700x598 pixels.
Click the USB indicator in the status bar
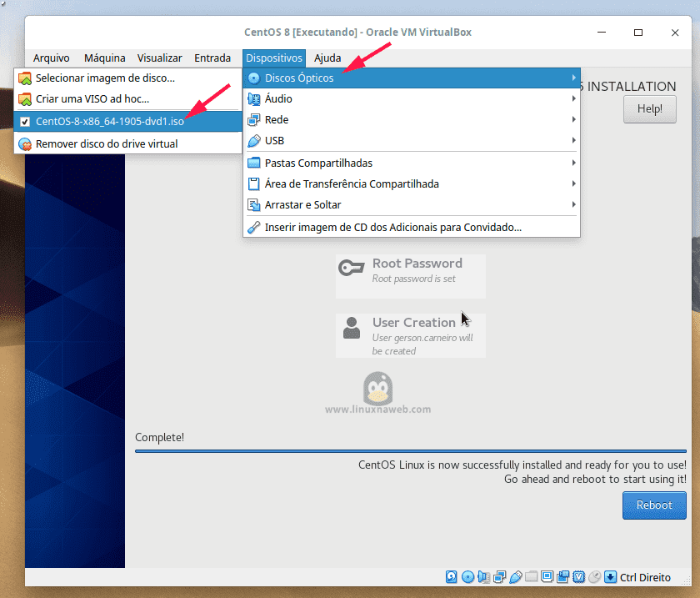coord(515,577)
